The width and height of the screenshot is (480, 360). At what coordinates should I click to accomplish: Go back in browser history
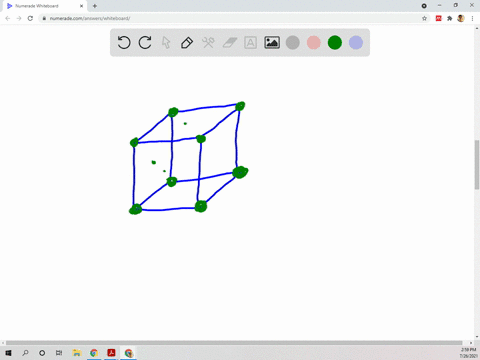pyautogui.click(x=8, y=18)
